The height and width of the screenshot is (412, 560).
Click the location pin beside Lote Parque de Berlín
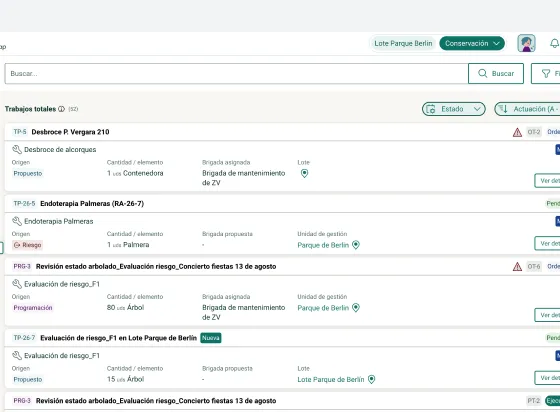(371, 379)
